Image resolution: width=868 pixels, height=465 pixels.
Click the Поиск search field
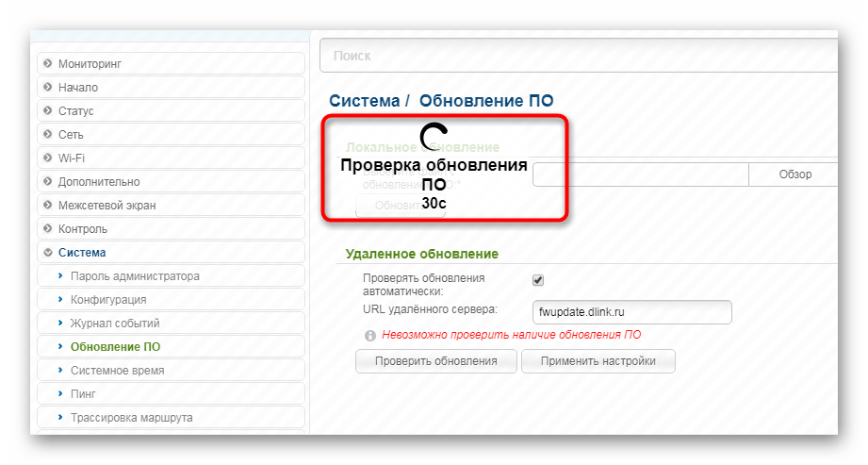click(x=579, y=56)
